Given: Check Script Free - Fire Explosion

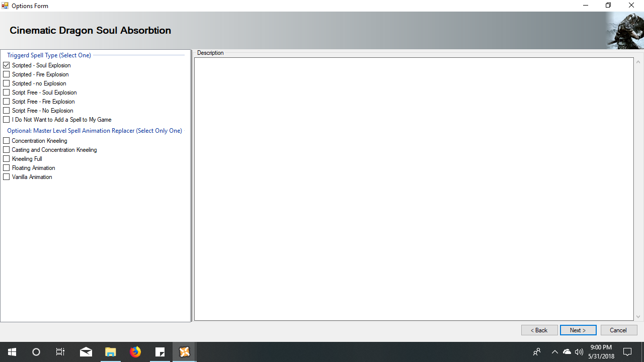Looking at the screenshot, I should [7, 102].
